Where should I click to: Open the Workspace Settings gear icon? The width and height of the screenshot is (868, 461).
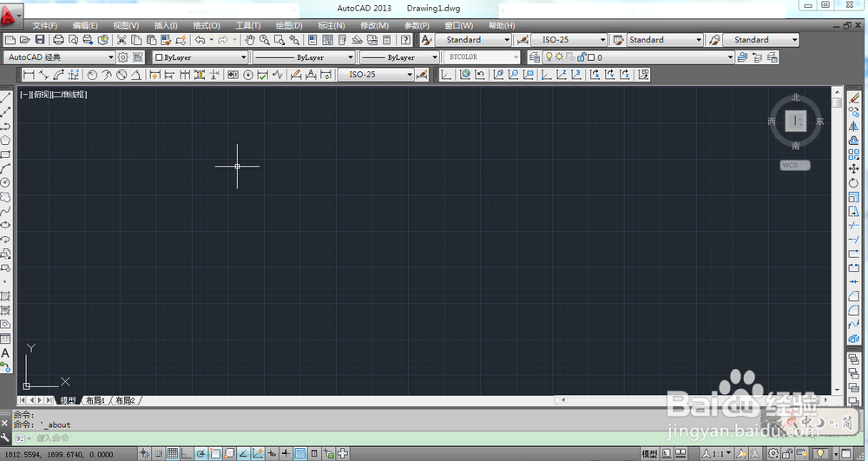coord(123,57)
